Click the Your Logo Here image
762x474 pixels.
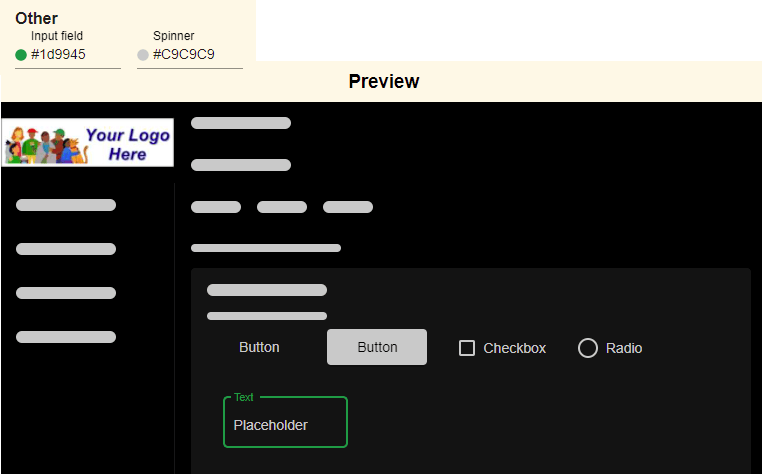(87, 143)
